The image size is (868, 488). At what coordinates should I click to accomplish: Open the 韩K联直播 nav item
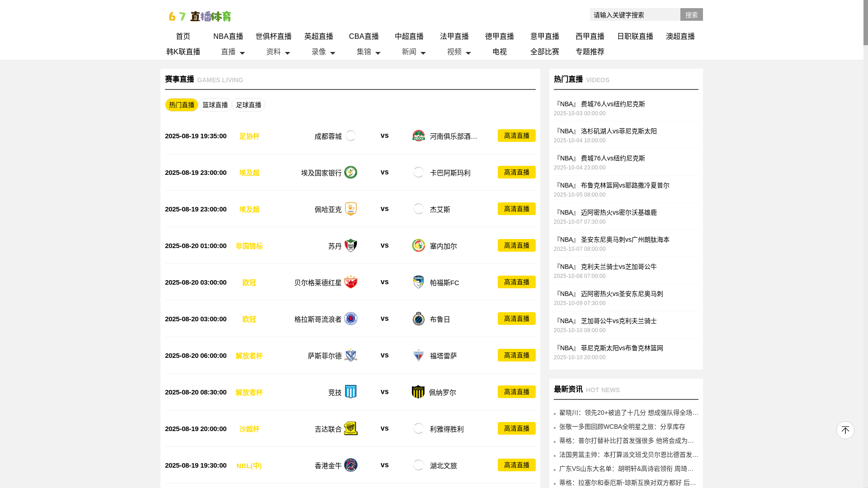point(183,52)
